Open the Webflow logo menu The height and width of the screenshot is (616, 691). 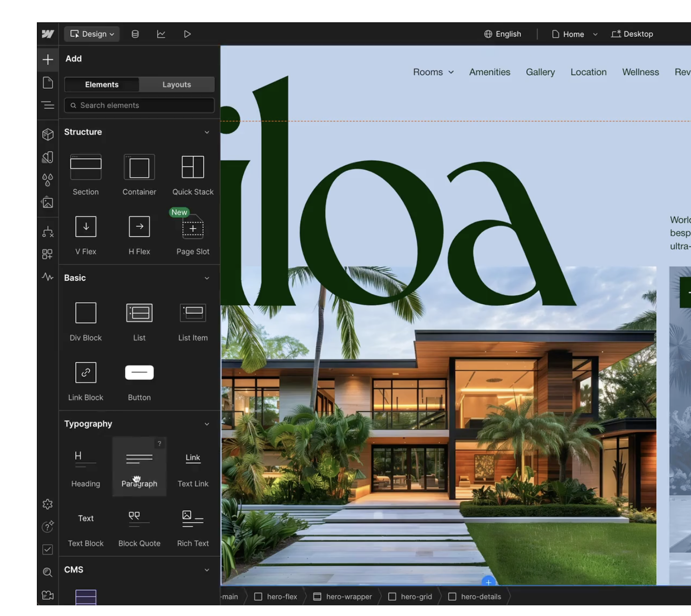point(48,34)
